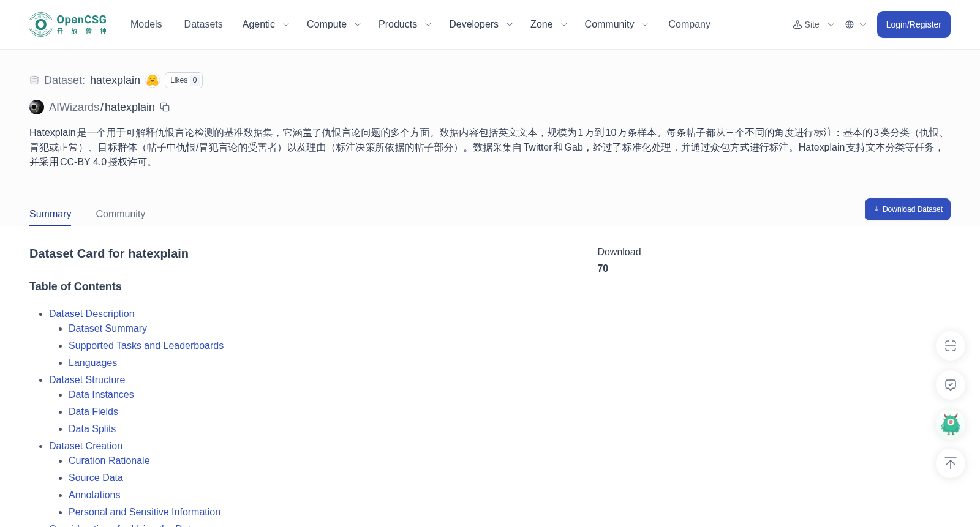Follow the Dataset Description link
Viewport: 980px width, 527px height.
[92, 313]
